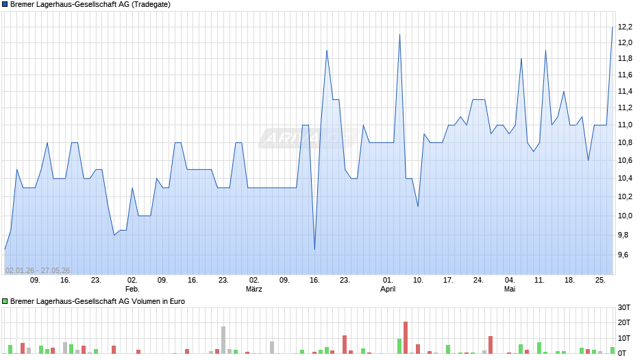Click the 11,0 price axis label

625,125
